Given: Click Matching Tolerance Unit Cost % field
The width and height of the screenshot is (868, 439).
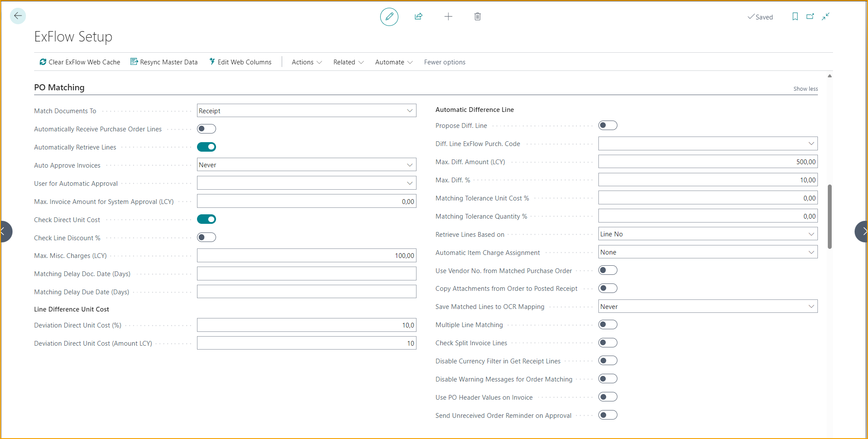Looking at the screenshot, I should pyautogui.click(x=708, y=198).
